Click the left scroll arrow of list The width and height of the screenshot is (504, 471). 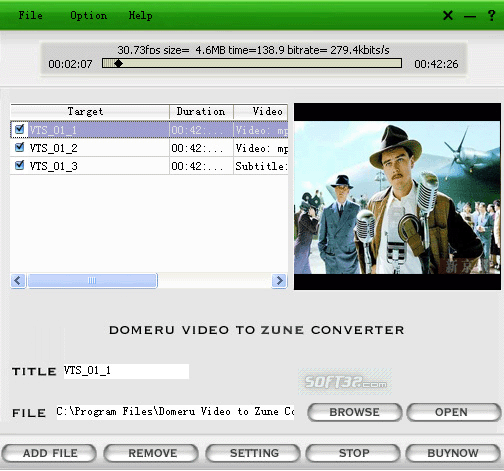click(18, 281)
